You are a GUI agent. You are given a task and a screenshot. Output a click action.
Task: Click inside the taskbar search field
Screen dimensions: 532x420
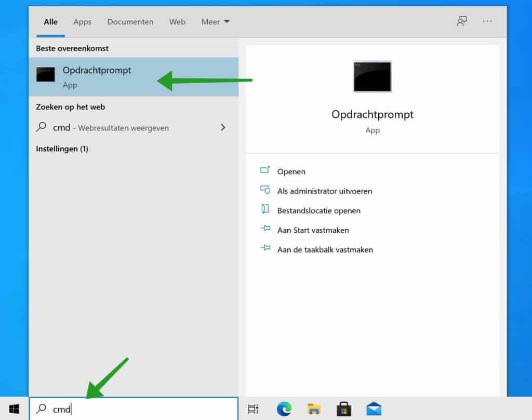click(130, 409)
